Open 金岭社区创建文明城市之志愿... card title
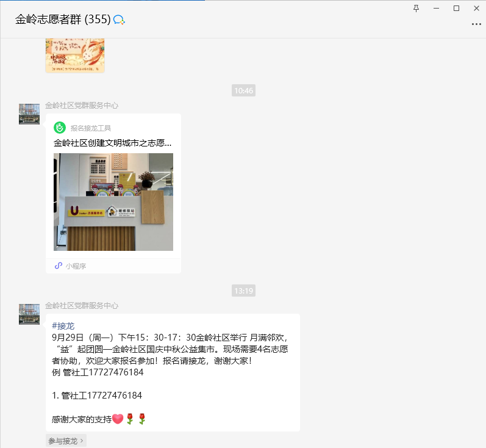Screen dimensions: 486x448 tap(112, 143)
